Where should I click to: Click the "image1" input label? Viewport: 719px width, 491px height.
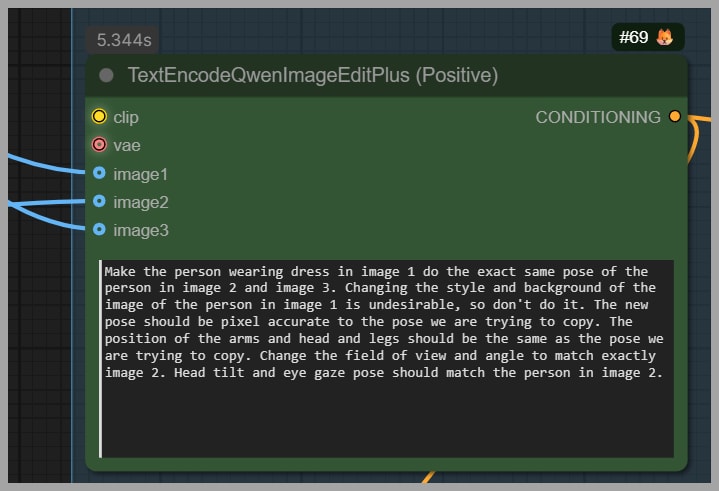pyautogui.click(x=141, y=174)
